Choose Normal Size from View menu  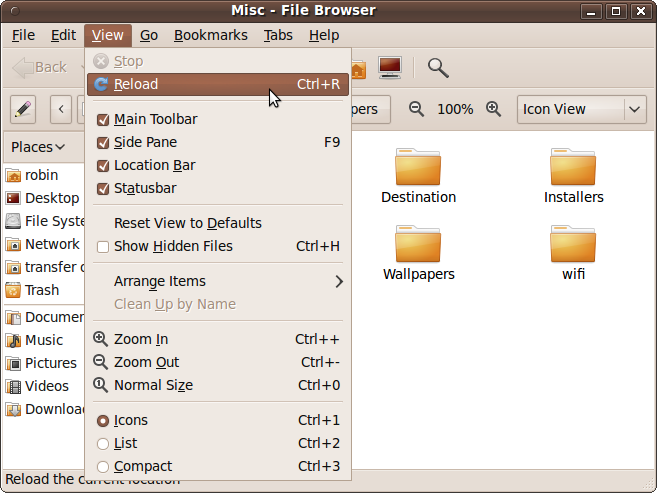(218, 385)
